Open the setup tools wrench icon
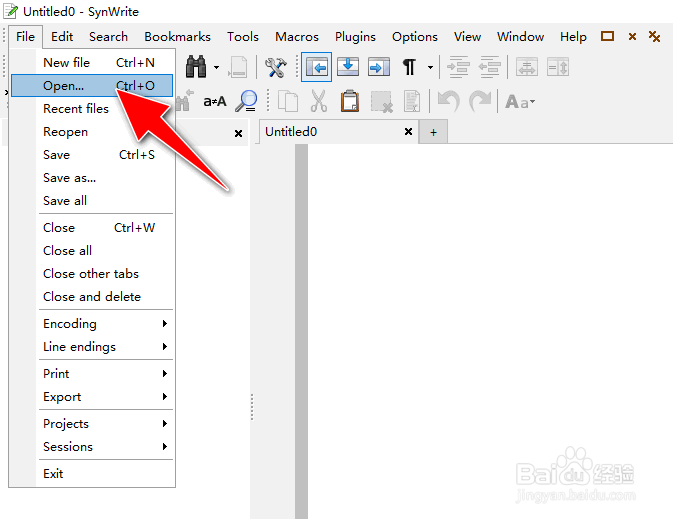Viewport: 673px width, 519px height. [x=275, y=67]
